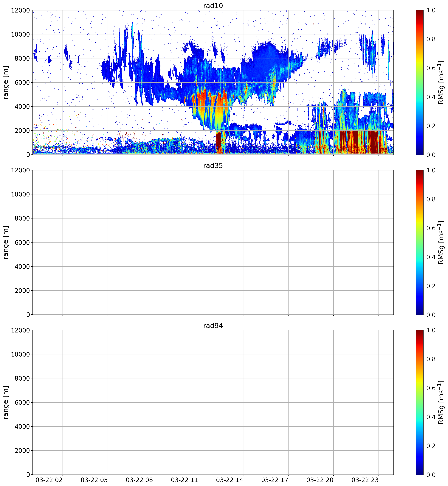448x486 pixels.
Task: Select the "03-22 17" time axis label
Action: (x=275, y=480)
